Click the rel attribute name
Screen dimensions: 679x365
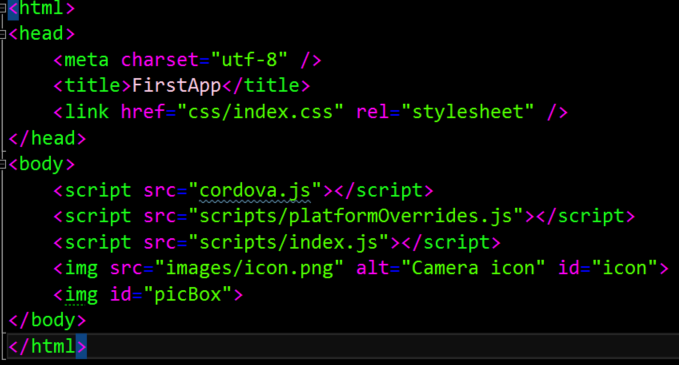point(372,112)
